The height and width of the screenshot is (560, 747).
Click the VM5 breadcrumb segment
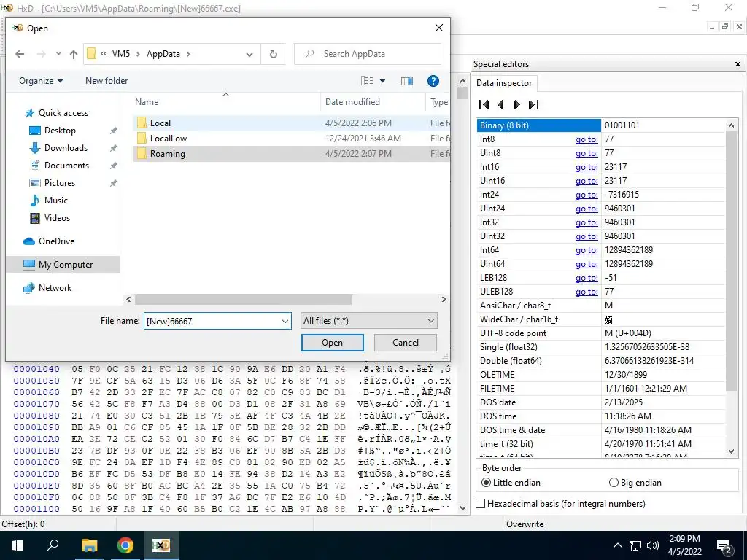(120, 54)
